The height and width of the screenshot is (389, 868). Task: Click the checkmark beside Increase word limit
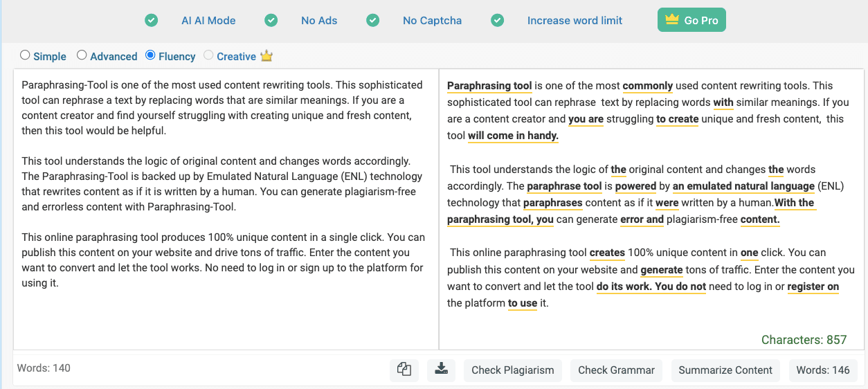tap(498, 21)
